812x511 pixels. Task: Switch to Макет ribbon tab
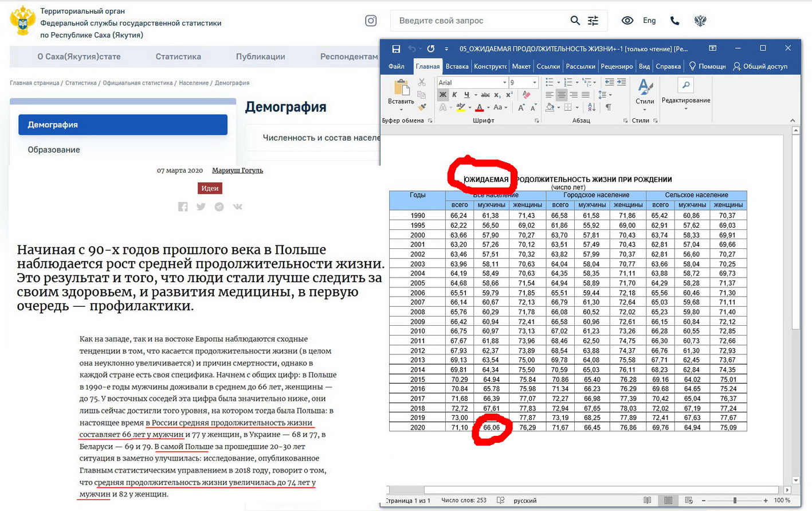[x=521, y=67]
